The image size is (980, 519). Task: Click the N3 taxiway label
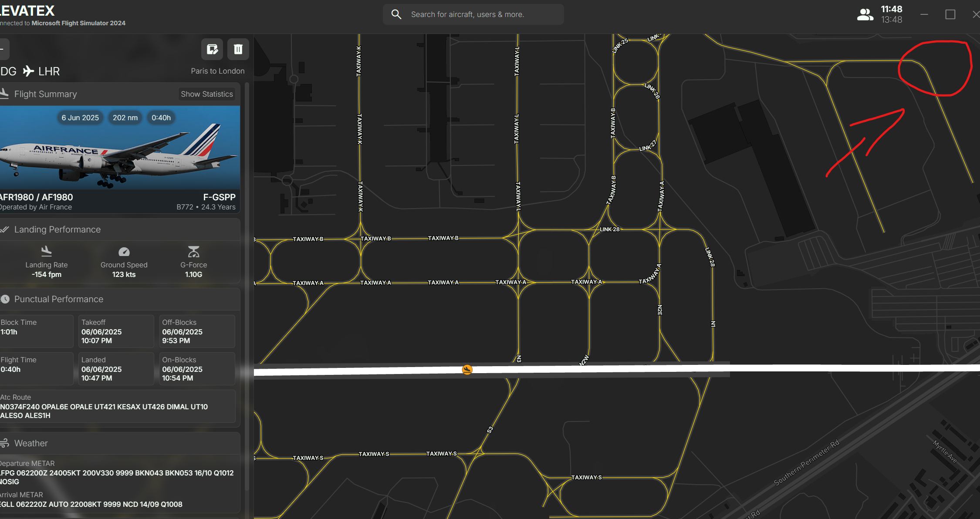click(x=519, y=359)
